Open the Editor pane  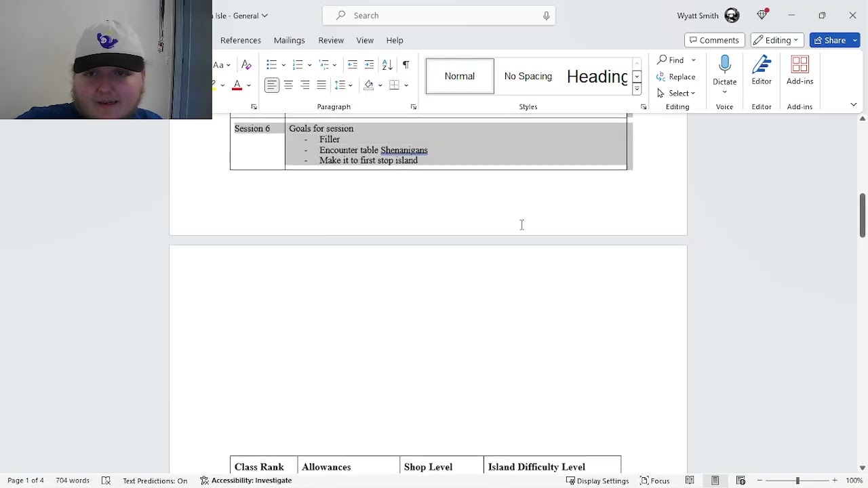(x=762, y=70)
